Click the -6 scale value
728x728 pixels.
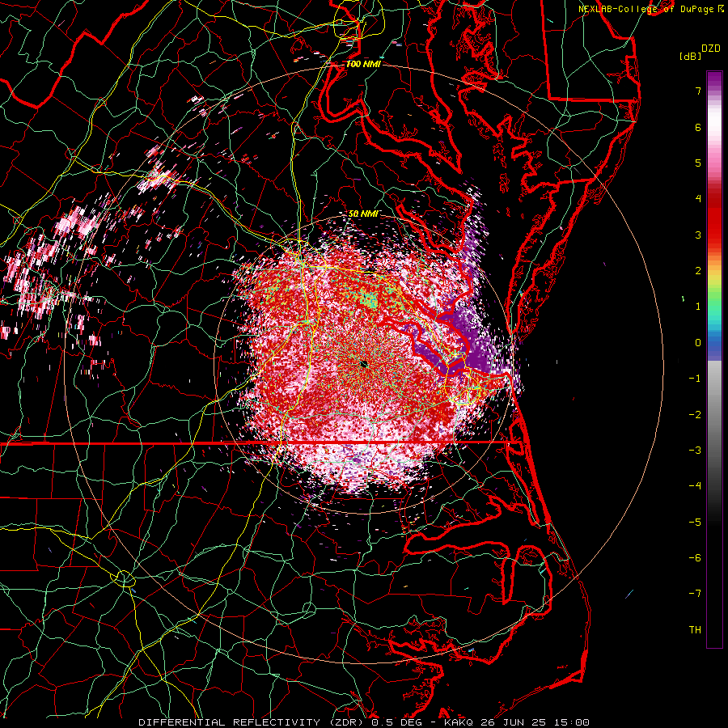pyautogui.click(x=695, y=558)
